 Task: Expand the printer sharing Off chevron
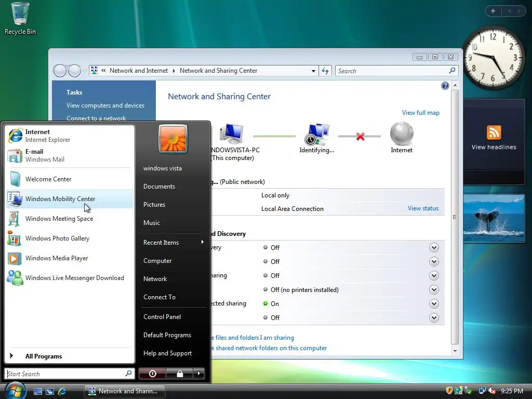tap(434, 290)
